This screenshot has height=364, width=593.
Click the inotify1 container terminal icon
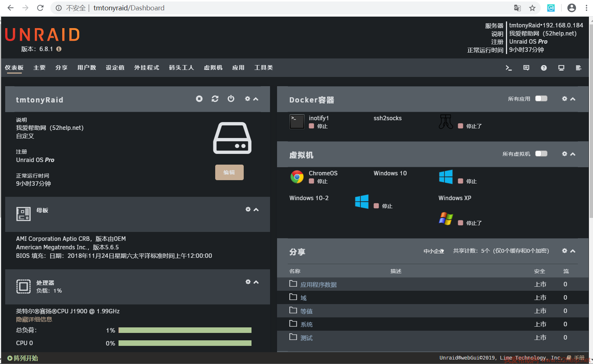(297, 122)
